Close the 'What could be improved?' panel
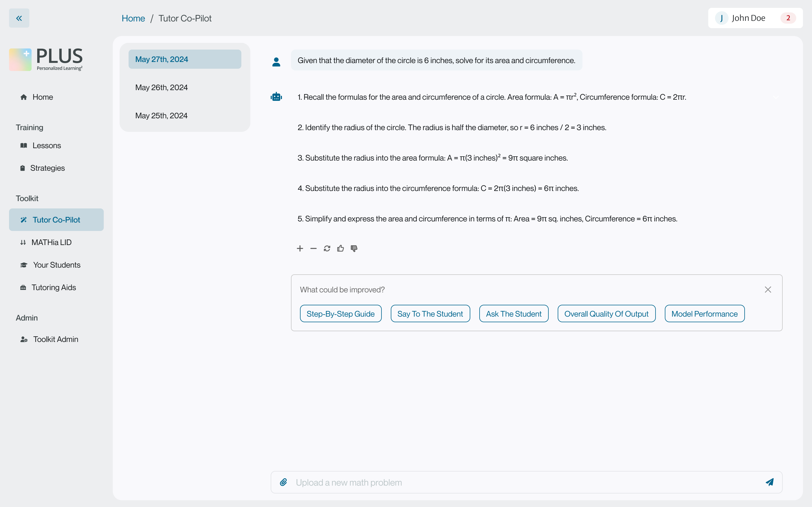Image resolution: width=812 pixels, height=507 pixels. tap(768, 289)
